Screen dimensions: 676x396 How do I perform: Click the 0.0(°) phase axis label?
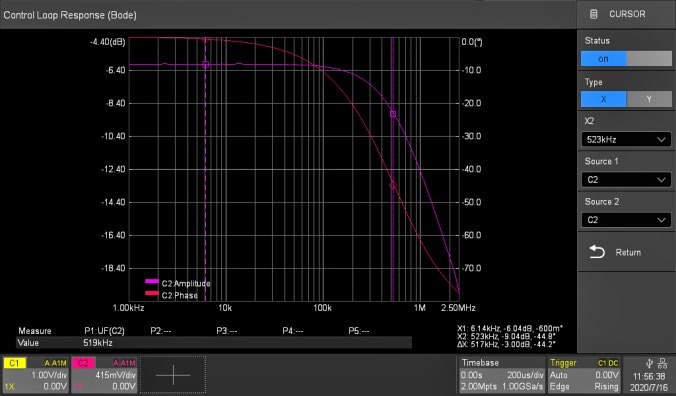pos(472,42)
